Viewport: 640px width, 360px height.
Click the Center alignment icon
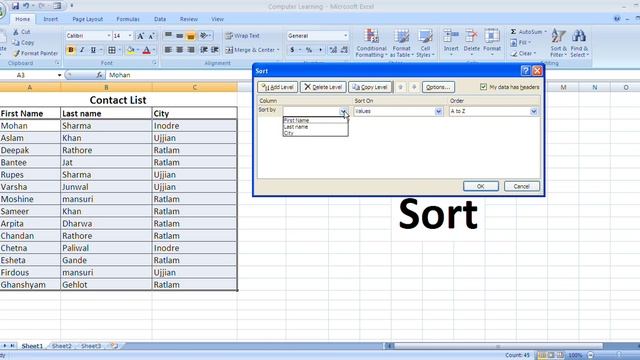(x=180, y=50)
